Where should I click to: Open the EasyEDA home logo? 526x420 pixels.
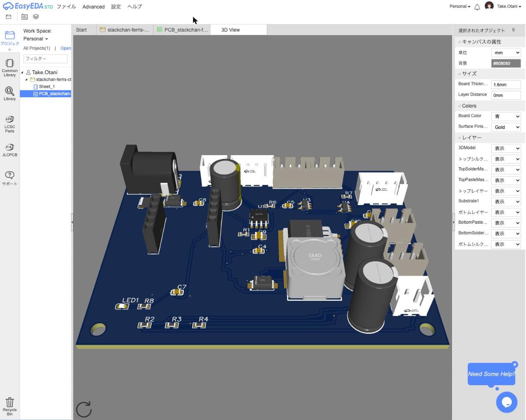(27, 6)
